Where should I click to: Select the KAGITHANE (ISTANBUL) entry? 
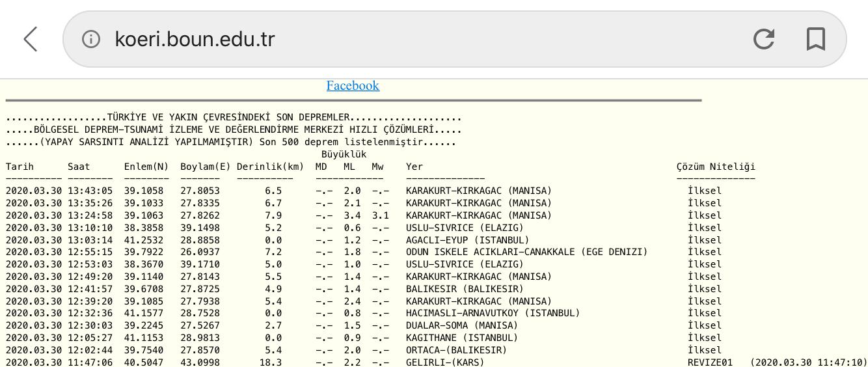point(461,338)
